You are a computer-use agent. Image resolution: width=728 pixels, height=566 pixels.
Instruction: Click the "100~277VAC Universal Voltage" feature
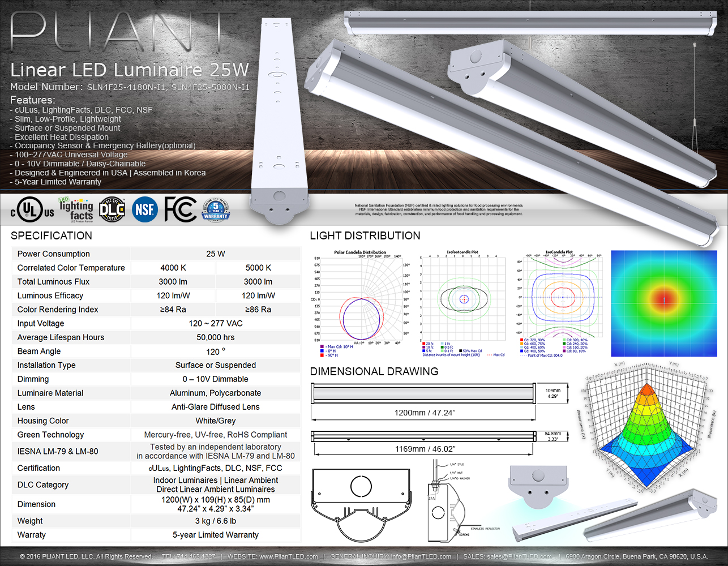coord(69,155)
